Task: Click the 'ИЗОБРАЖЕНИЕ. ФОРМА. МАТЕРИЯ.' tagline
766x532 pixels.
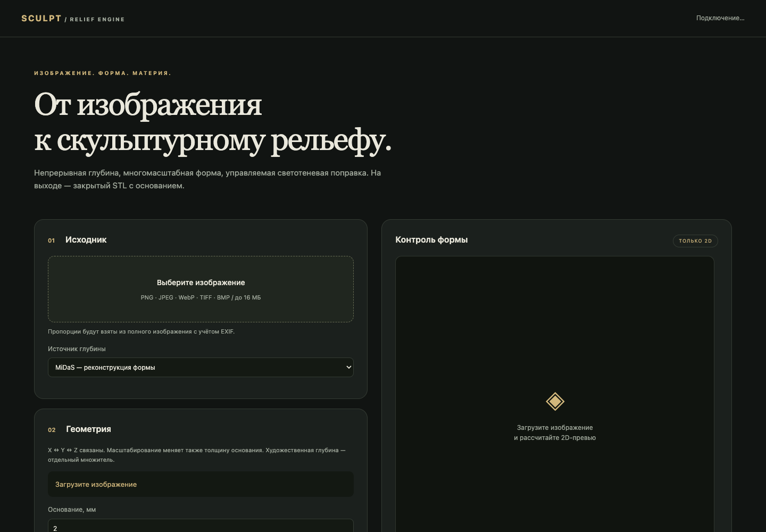Action: tap(103, 73)
